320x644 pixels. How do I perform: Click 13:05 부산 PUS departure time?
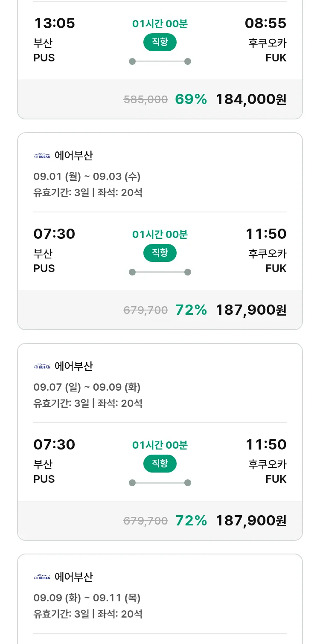pos(54,23)
